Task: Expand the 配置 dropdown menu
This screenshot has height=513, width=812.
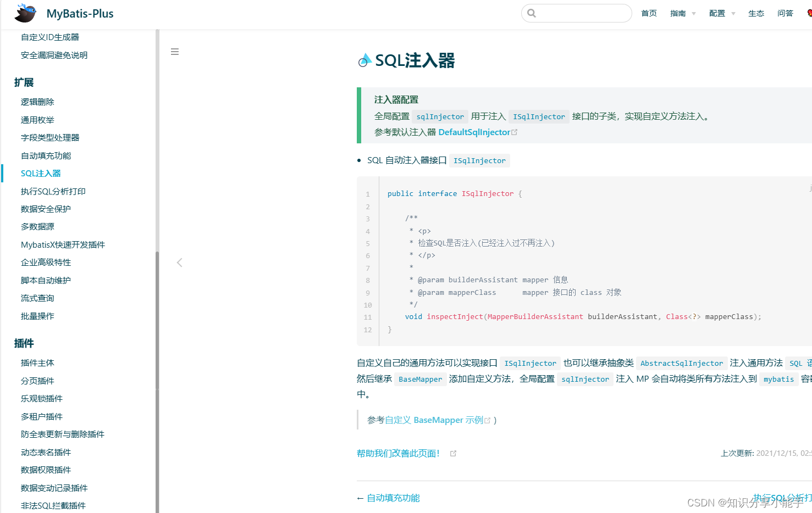Action: click(722, 13)
